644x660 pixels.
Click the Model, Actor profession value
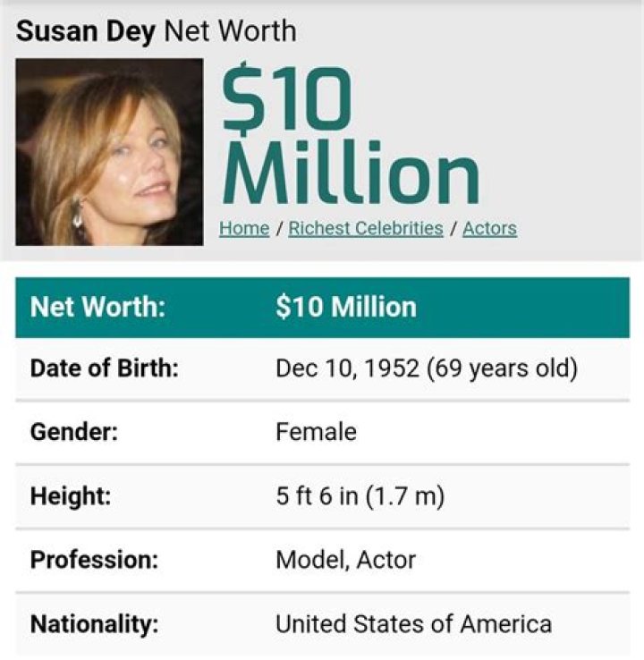345,560
